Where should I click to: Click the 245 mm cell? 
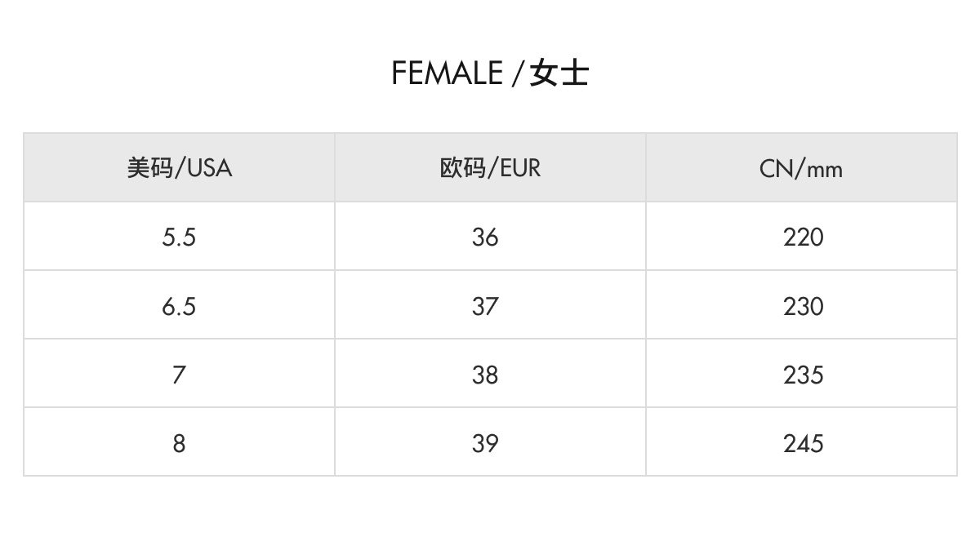pyautogui.click(x=804, y=444)
